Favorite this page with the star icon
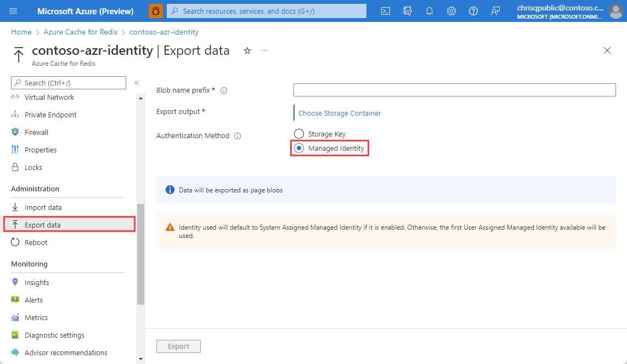Image resolution: width=627 pixels, height=364 pixels. tap(247, 50)
